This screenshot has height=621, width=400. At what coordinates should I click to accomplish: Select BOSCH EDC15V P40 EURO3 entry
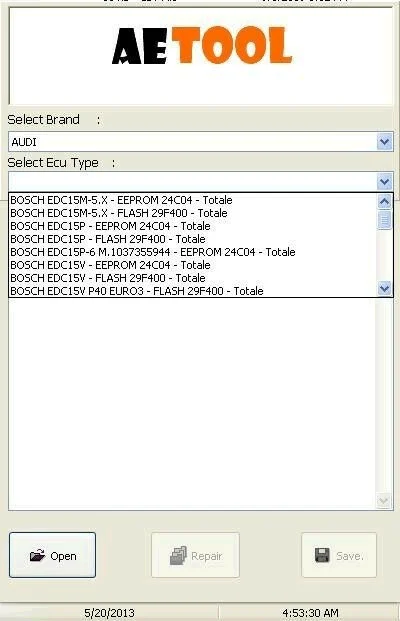click(137, 291)
